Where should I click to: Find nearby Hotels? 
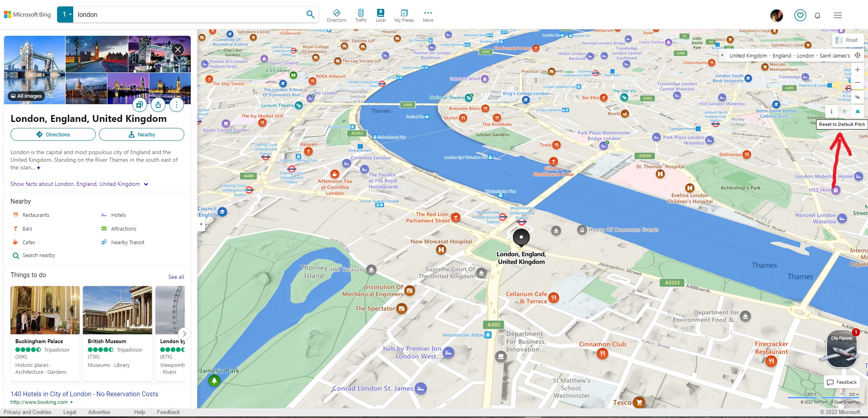[114, 215]
